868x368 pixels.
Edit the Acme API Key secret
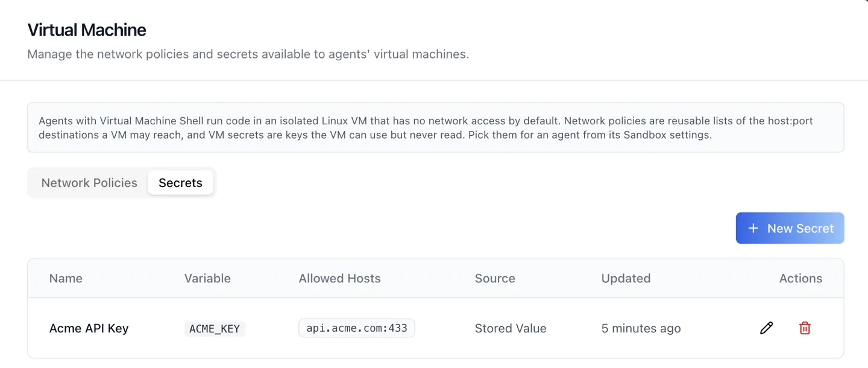[x=766, y=328]
